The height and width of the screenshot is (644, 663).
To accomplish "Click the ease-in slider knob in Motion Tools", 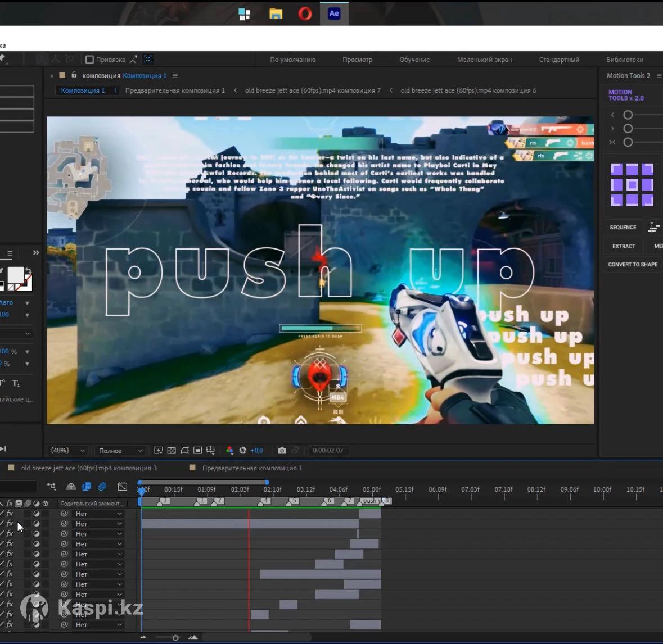I will [628, 115].
